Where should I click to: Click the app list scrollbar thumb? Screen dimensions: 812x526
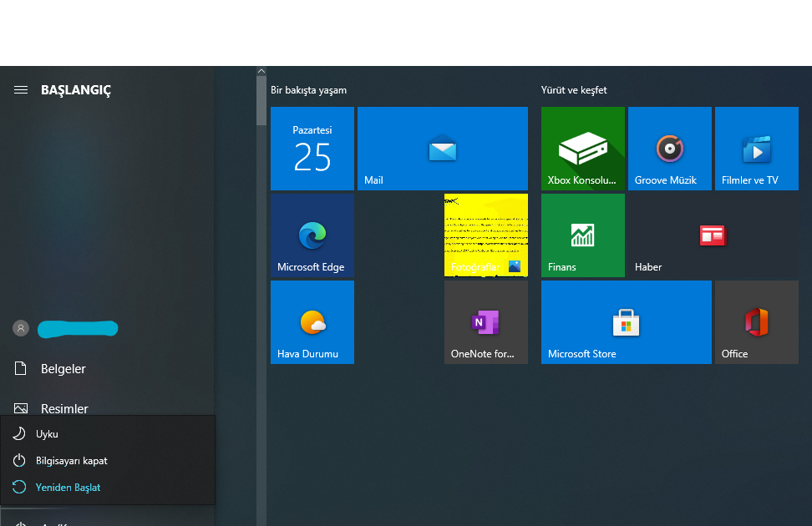(261, 100)
